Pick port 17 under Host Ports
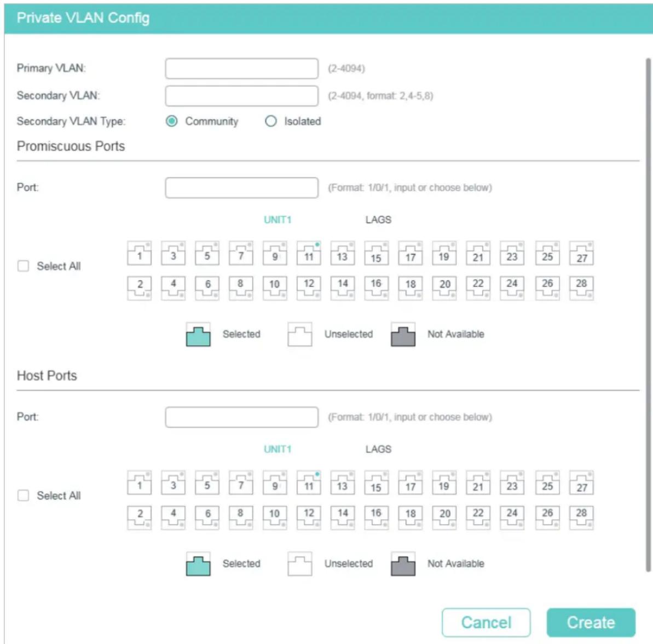 pyautogui.click(x=410, y=483)
